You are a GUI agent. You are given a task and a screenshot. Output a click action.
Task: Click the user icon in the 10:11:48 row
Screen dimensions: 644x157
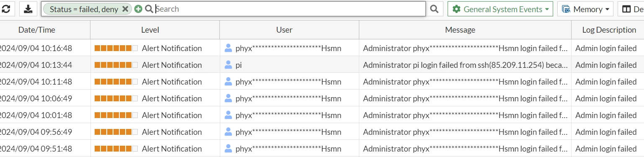[228, 81]
